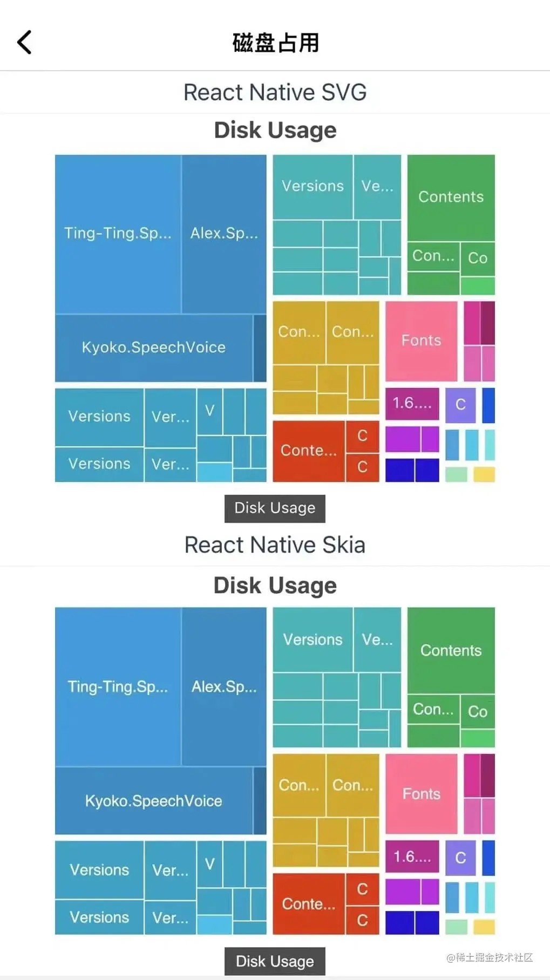Tap the back arrow chevron
This screenshot has height=980, width=550.
click(x=24, y=42)
